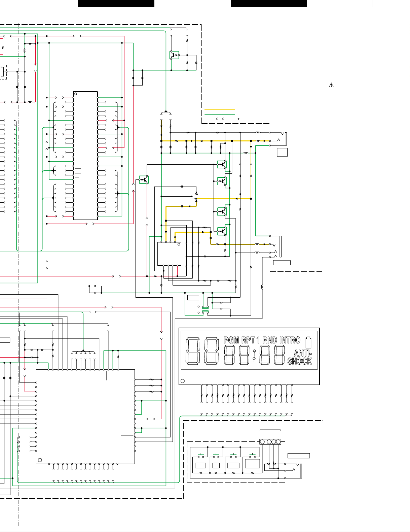Click the INTRO indicator on the LCD
Image resolution: width=410 pixels, height=532 pixels.
(290, 340)
